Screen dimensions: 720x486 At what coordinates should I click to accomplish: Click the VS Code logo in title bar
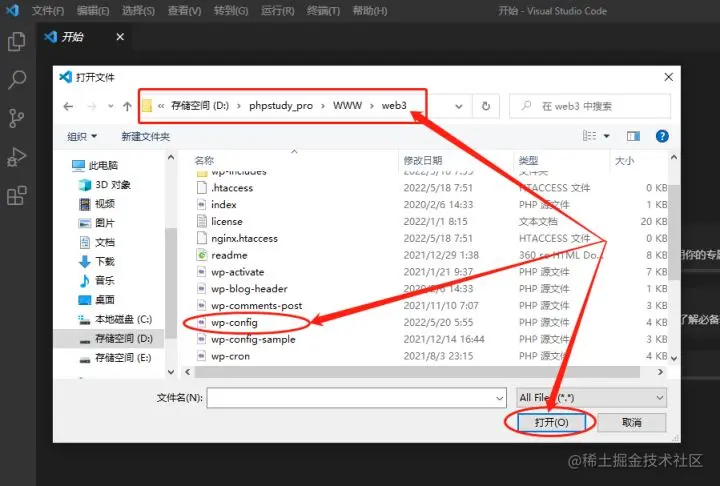(x=12, y=10)
